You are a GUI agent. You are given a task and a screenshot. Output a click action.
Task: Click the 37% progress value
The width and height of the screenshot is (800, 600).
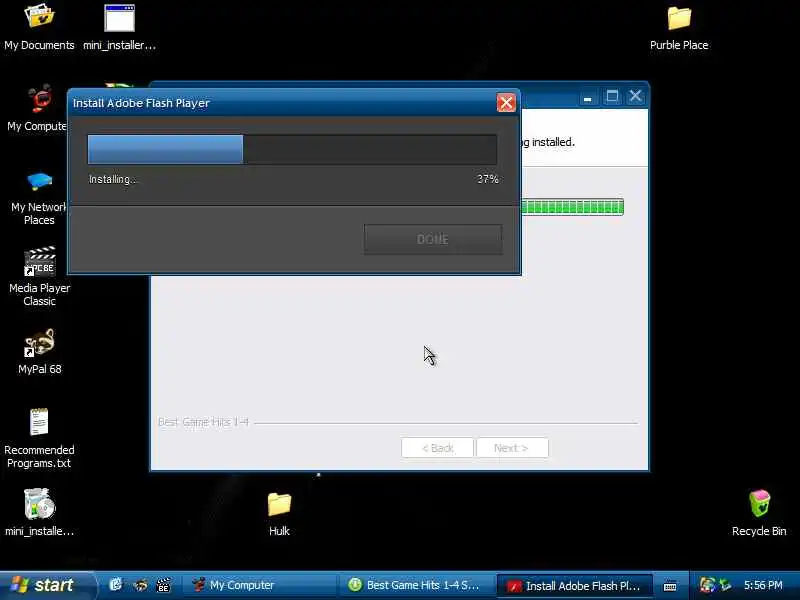(x=487, y=179)
